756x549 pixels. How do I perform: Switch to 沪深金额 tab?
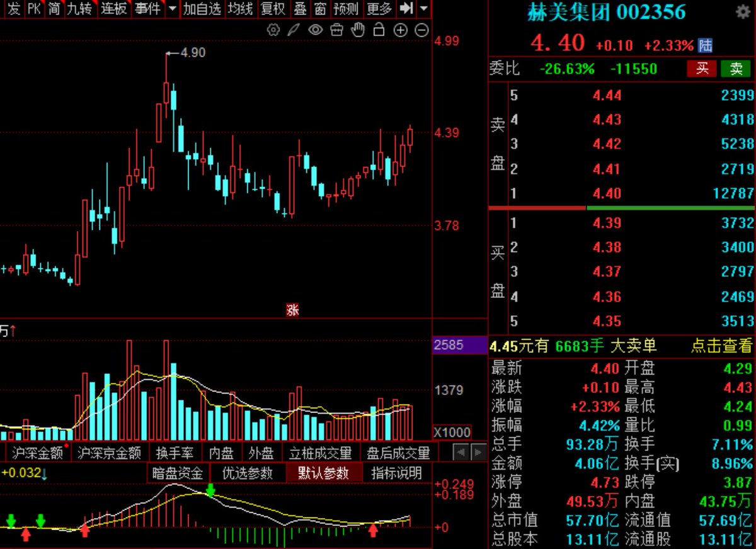coord(38,453)
